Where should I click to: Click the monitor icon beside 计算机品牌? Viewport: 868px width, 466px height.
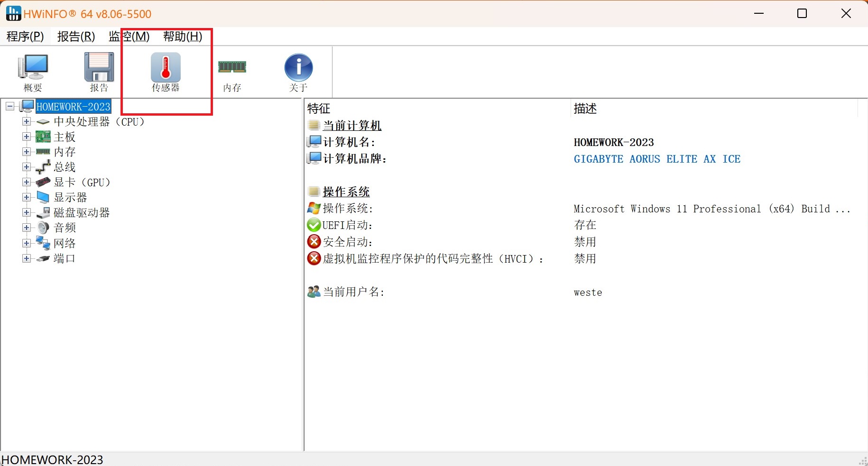[314, 158]
